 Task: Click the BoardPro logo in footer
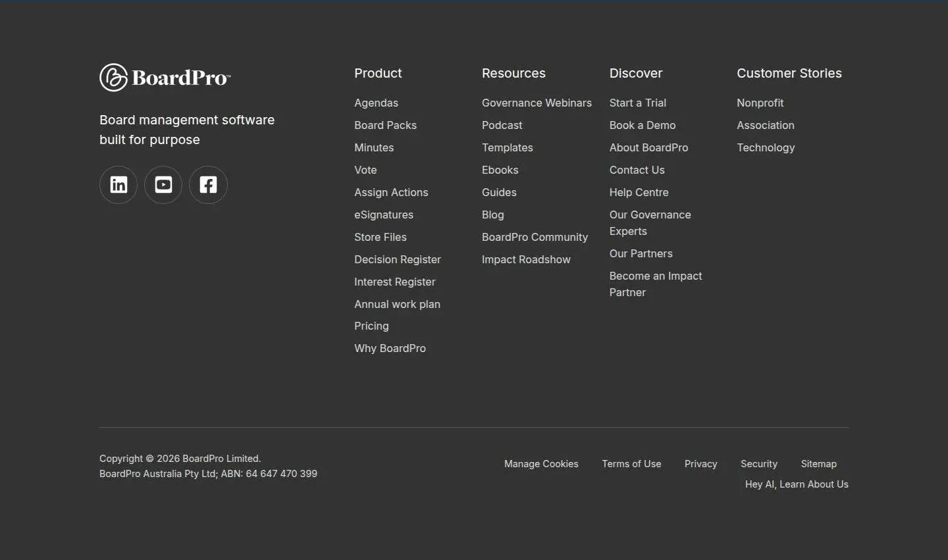click(165, 78)
